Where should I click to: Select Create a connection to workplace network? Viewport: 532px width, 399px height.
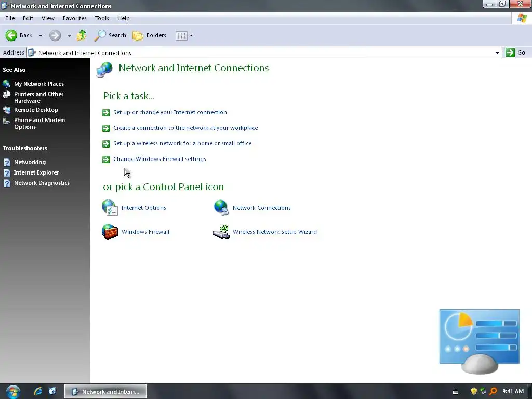click(185, 128)
